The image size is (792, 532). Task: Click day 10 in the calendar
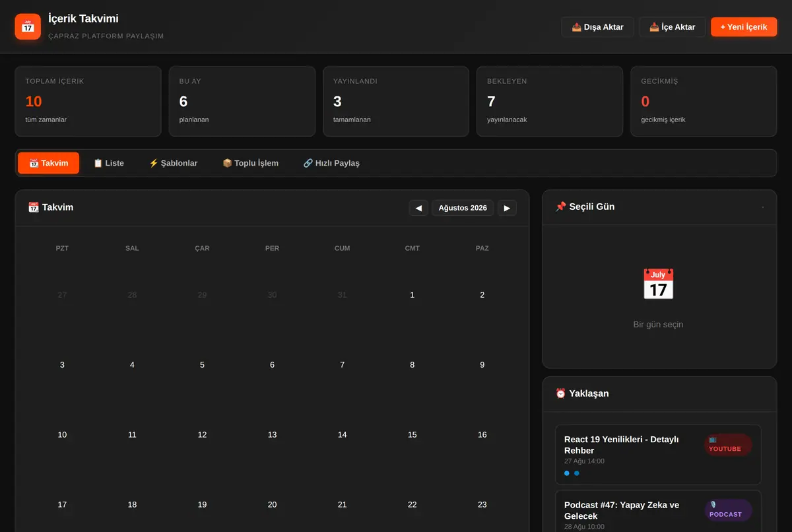coord(62,435)
